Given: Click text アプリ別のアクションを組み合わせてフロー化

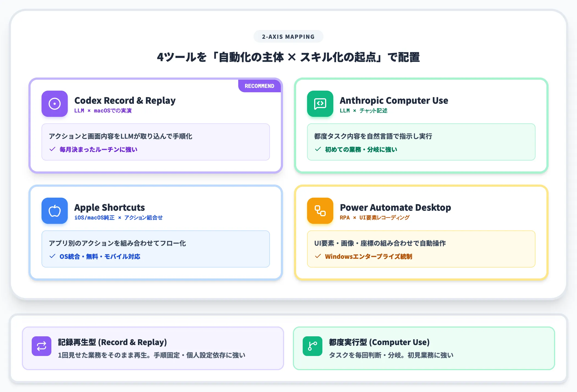Looking at the screenshot, I should pos(117,243).
